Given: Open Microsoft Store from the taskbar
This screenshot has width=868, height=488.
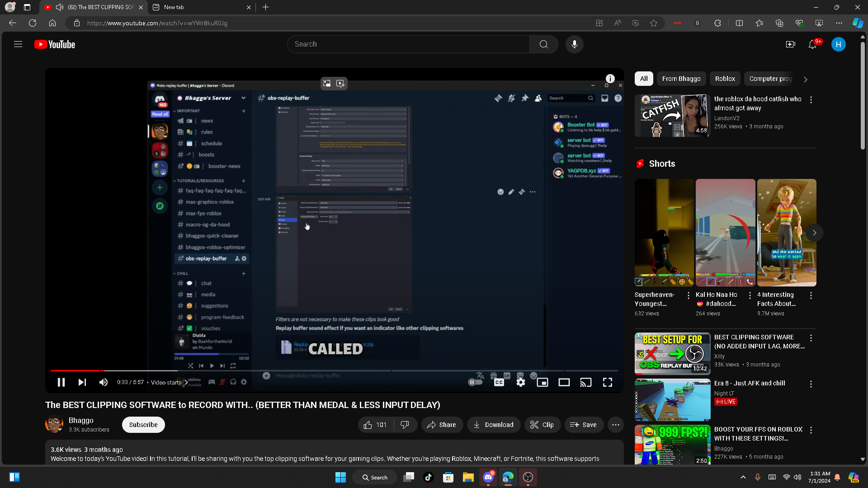Looking at the screenshot, I should 448,477.
